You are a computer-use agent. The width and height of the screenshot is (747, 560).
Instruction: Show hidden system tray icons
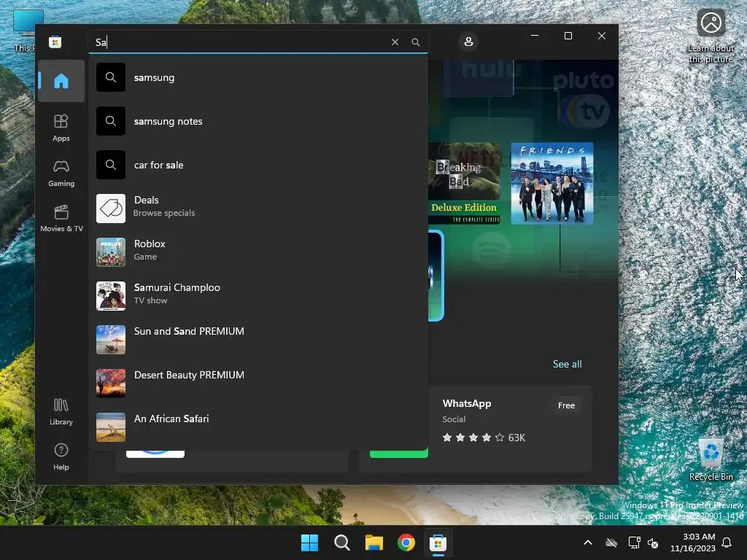(x=588, y=542)
